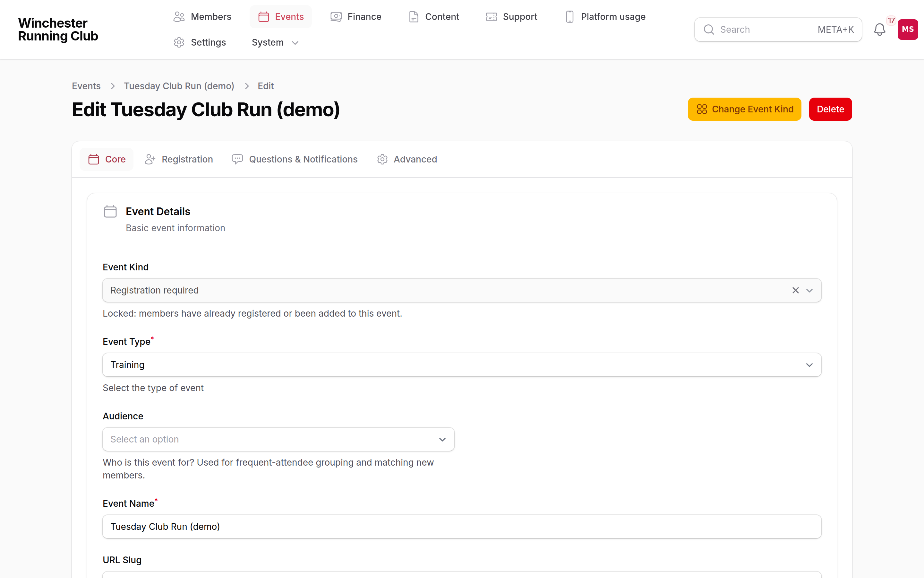Click the Members people icon
Screen dimensions: 924x578
tap(179, 17)
